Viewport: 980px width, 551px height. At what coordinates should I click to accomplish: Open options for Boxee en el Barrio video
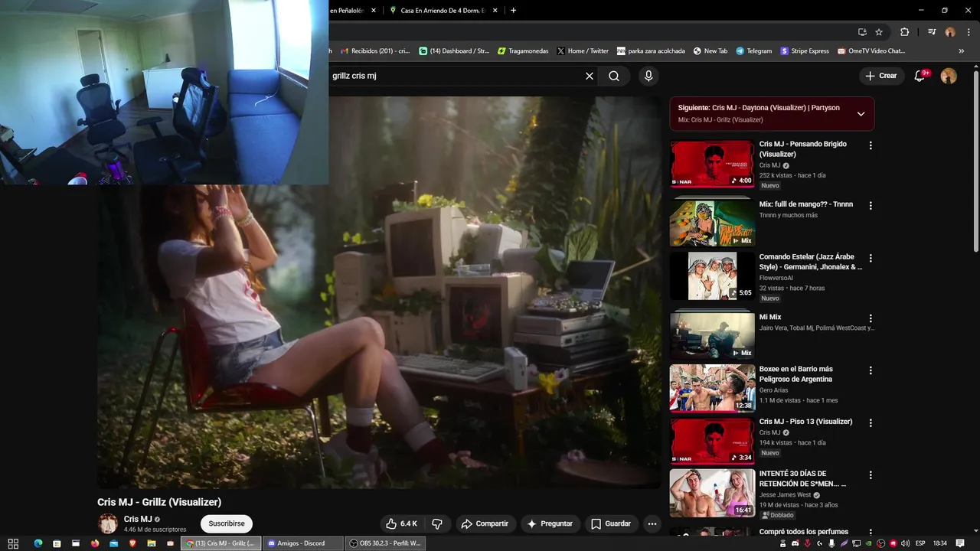point(870,370)
